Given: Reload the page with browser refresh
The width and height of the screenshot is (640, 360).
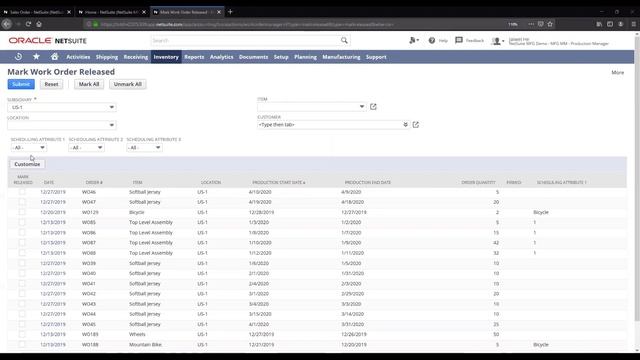Looking at the screenshot, I should (28, 24).
